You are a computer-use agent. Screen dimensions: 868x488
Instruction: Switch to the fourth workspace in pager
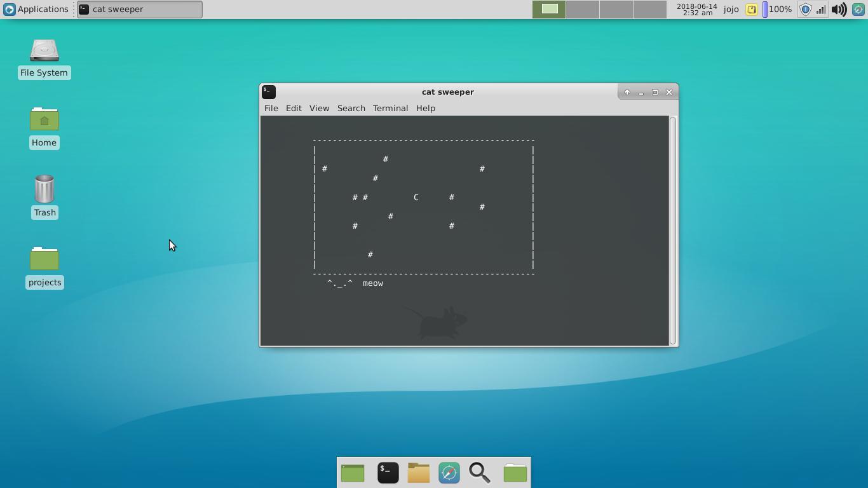coord(649,9)
